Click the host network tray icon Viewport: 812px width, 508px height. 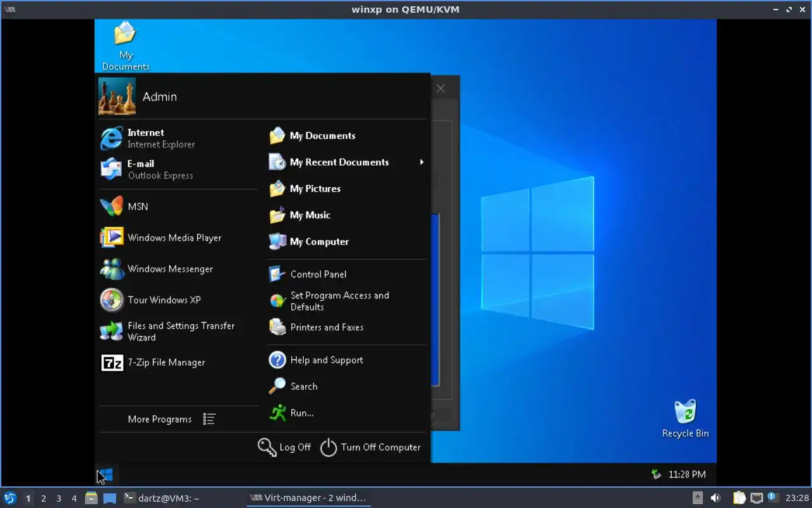pos(756,498)
